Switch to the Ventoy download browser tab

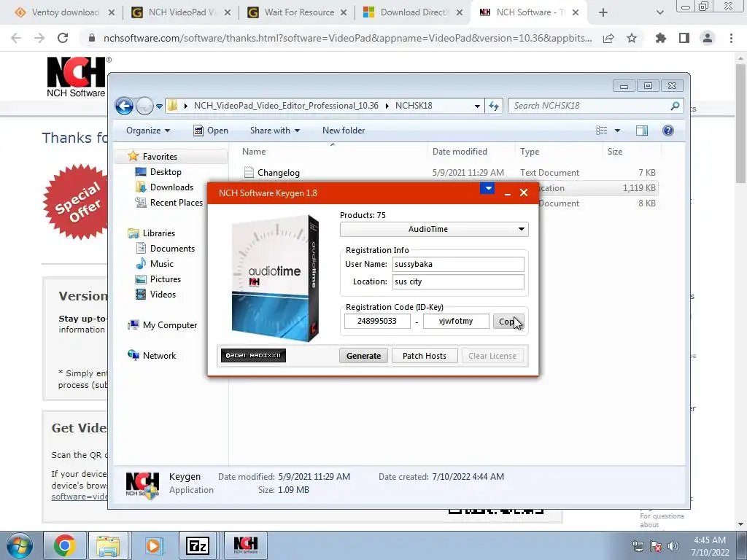[x=65, y=12]
